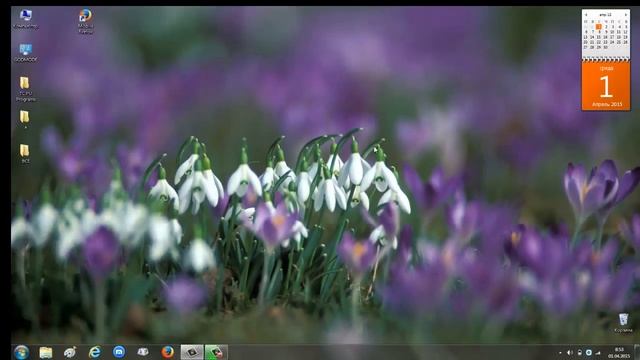This screenshot has height=360, width=640.
Task: Open the GodMode desktop icon
Action: click(x=25, y=53)
